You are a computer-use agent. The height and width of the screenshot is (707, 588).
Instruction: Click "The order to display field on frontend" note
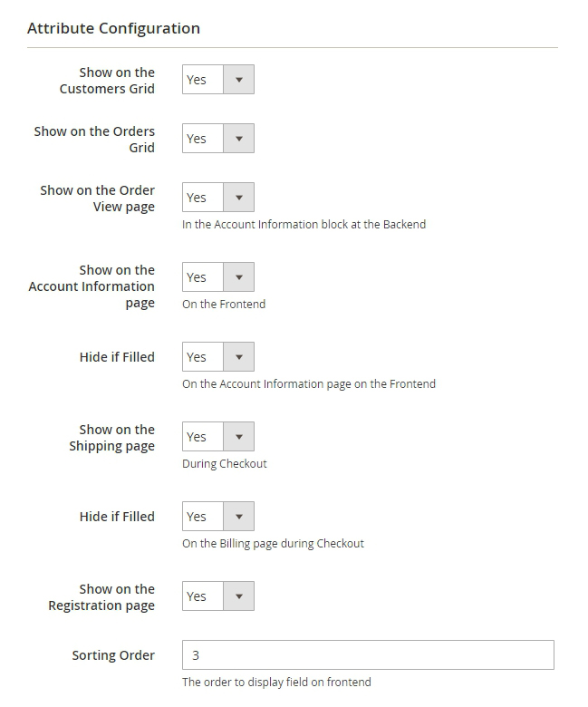(x=276, y=682)
